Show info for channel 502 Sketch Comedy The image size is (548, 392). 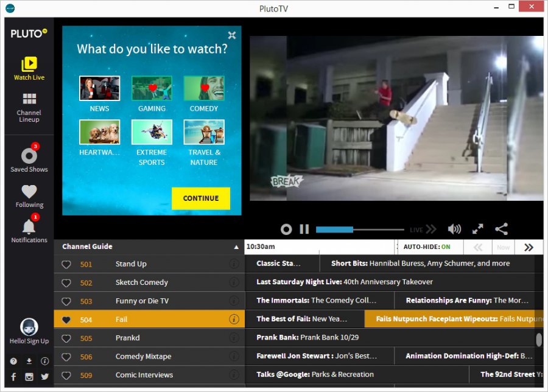[x=234, y=282]
